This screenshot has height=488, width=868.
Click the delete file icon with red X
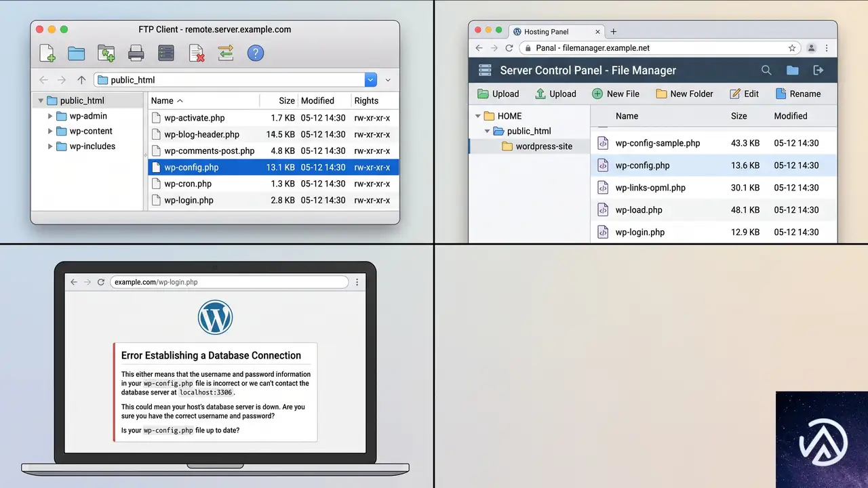click(x=197, y=54)
